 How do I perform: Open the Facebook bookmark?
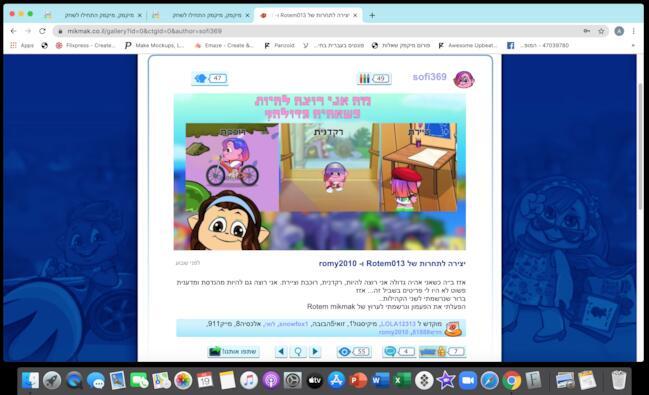click(538, 45)
